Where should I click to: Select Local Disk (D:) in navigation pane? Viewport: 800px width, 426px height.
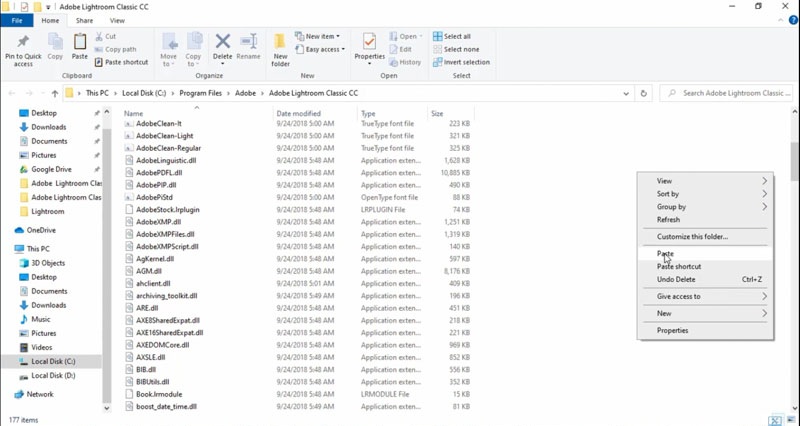(53, 375)
